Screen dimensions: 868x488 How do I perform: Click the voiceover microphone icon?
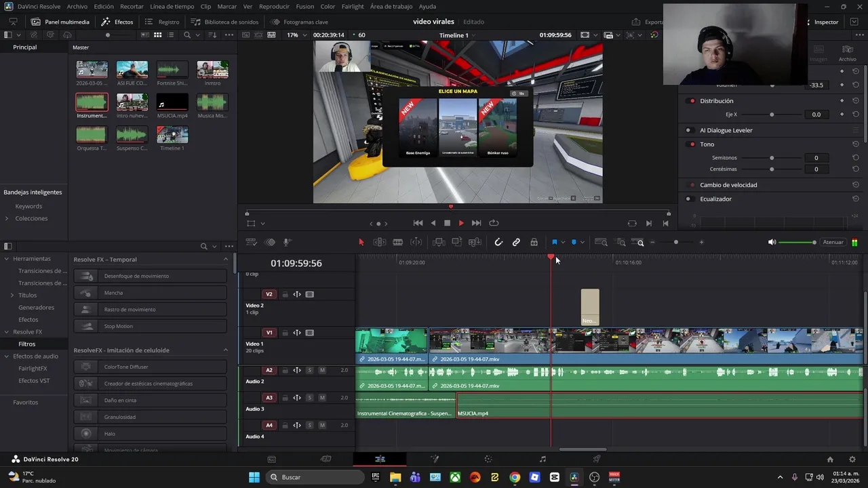(x=287, y=242)
